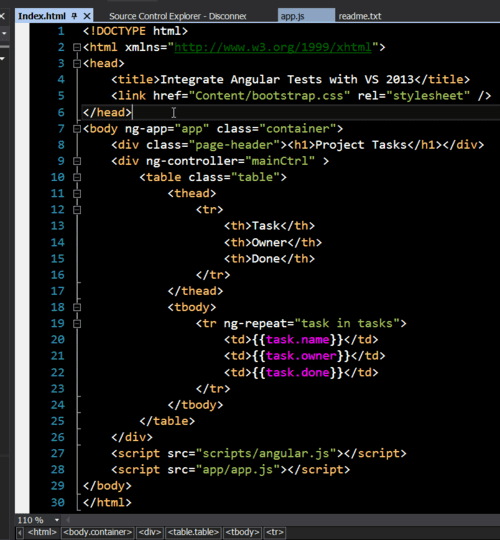Open the Source Control Explorer tab
Screen dimensions: 500x540
pos(177,16)
